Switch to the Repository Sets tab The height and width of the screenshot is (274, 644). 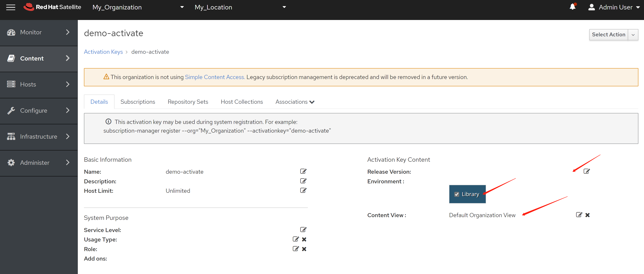point(188,102)
